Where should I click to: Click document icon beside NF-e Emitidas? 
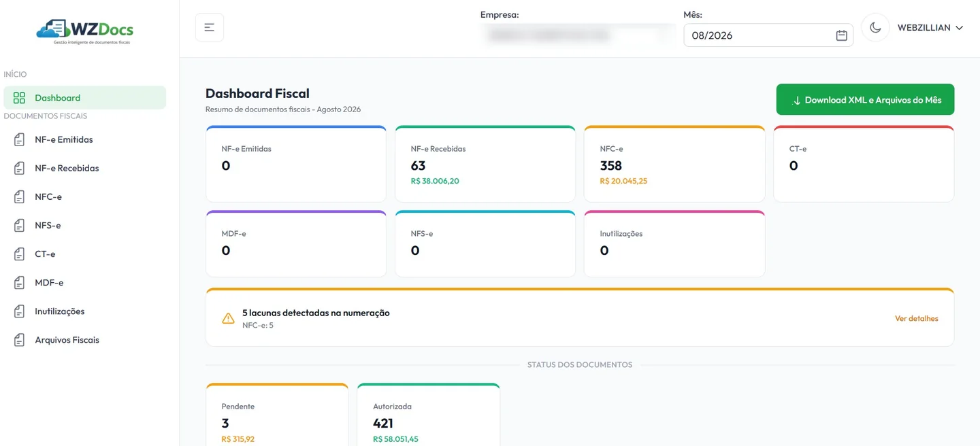coord(20,139)
